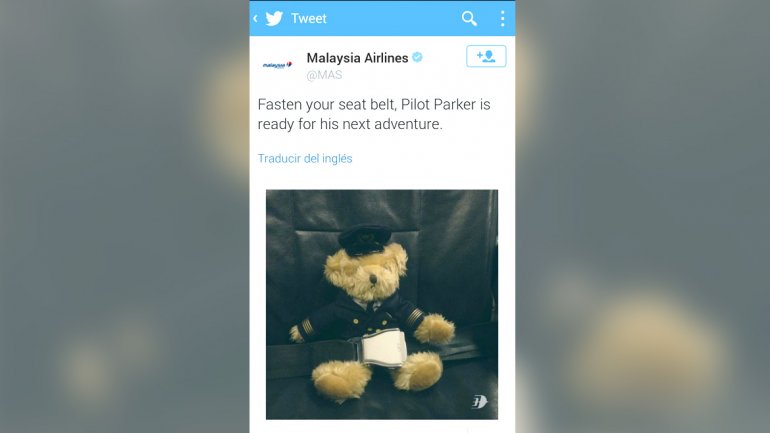Viewport: 770px width, 433px height.
Task: Click the bear's striped uniform sleeve in the photo
Action: (305, 326)
